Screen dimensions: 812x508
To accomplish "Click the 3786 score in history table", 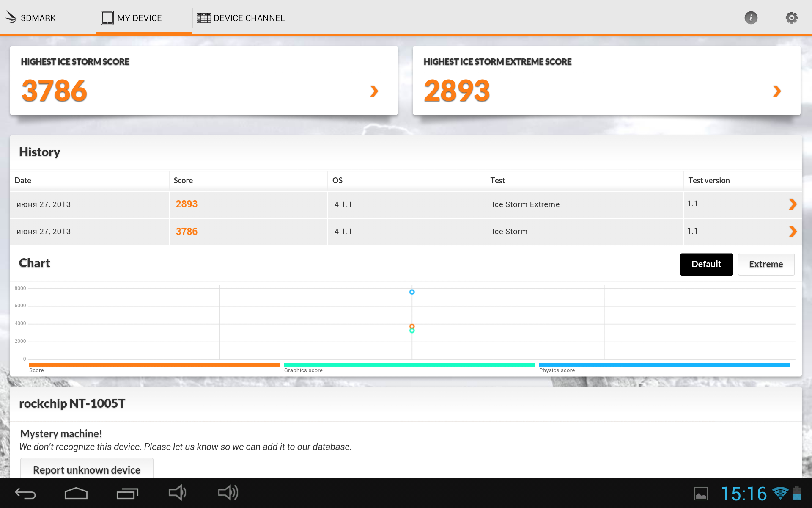I will 187,232.
